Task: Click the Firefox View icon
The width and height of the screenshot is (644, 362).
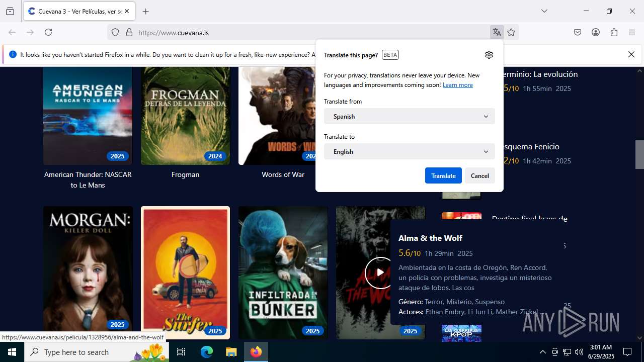Action: click(10, 11)
